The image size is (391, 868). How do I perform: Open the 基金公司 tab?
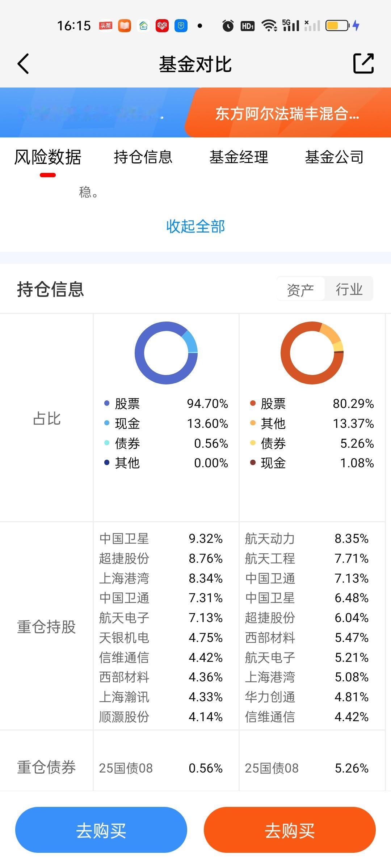point(334,157)
